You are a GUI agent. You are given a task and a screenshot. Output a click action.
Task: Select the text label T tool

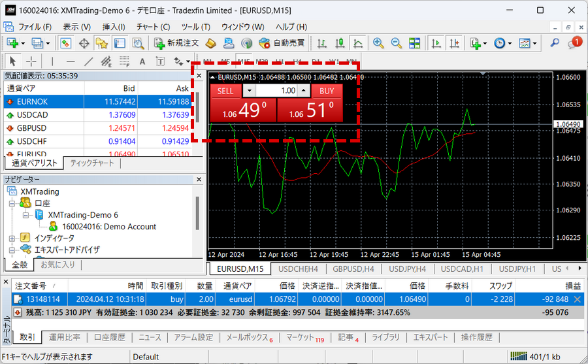(x=160, y=61)
